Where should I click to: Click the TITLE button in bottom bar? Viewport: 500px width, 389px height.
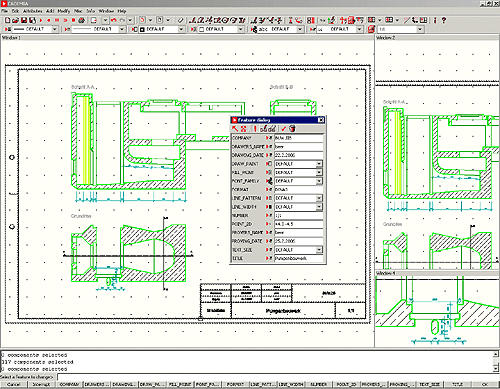(457, 384)
